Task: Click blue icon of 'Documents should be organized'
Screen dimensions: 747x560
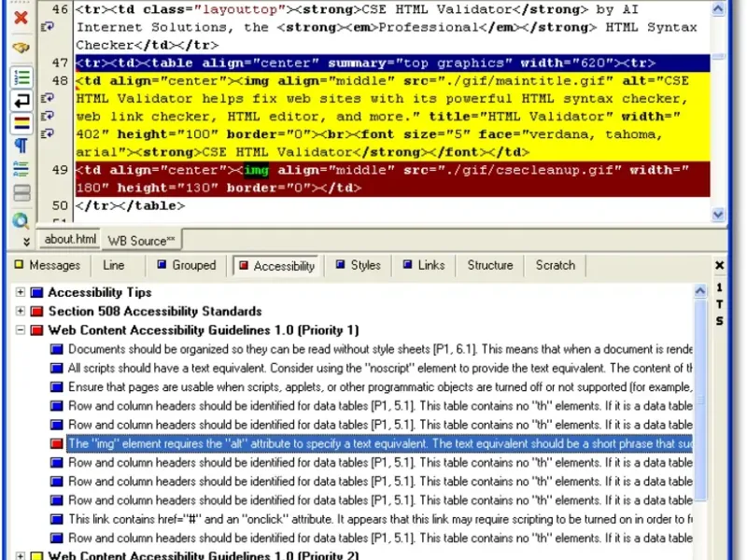Action: coord(57,349)
